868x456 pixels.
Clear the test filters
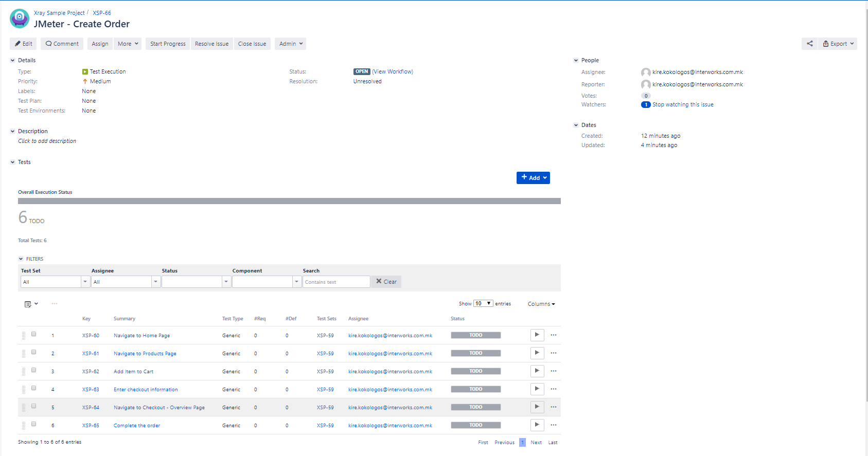coord(386,282)
